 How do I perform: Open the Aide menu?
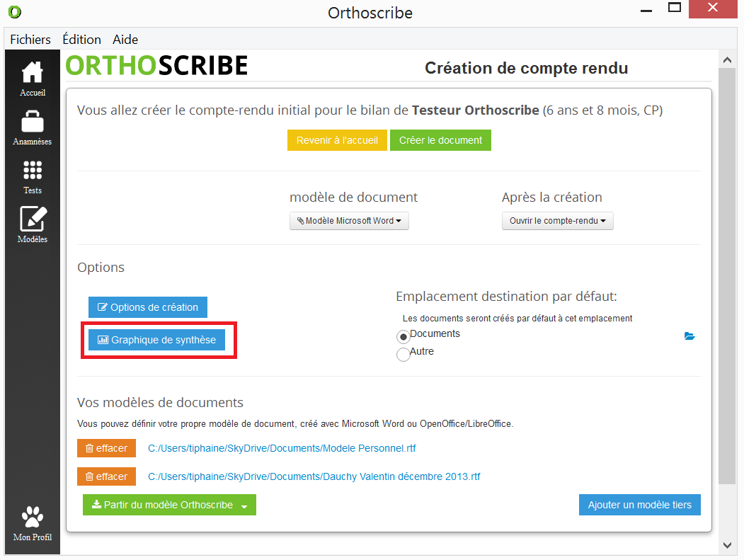tap(125, 40)
